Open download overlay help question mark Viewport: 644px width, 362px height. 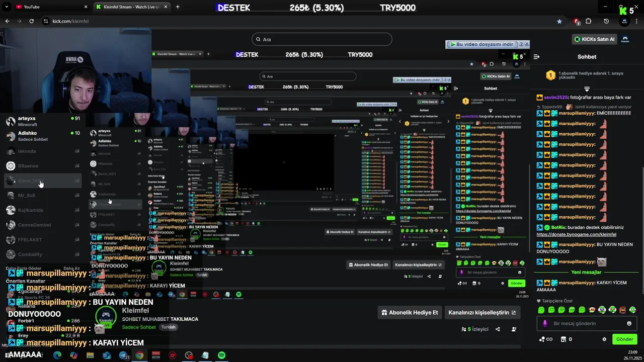[x=521, y=44]
